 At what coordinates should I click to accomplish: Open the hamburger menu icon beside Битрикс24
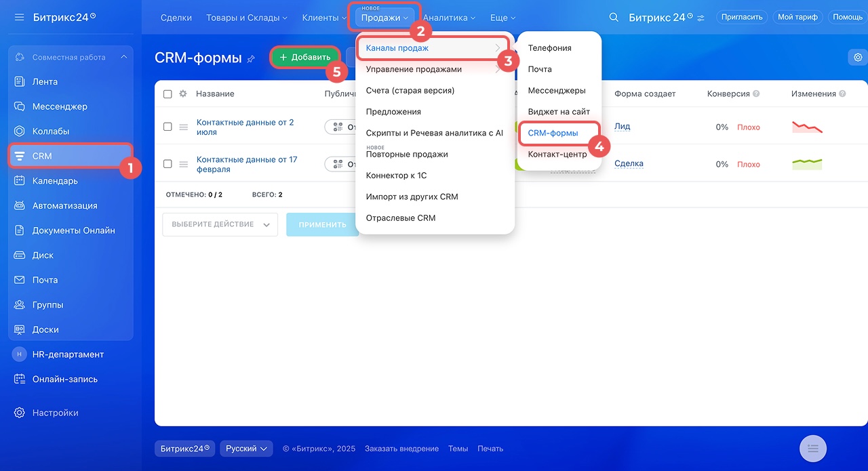(x=19, y=17)
